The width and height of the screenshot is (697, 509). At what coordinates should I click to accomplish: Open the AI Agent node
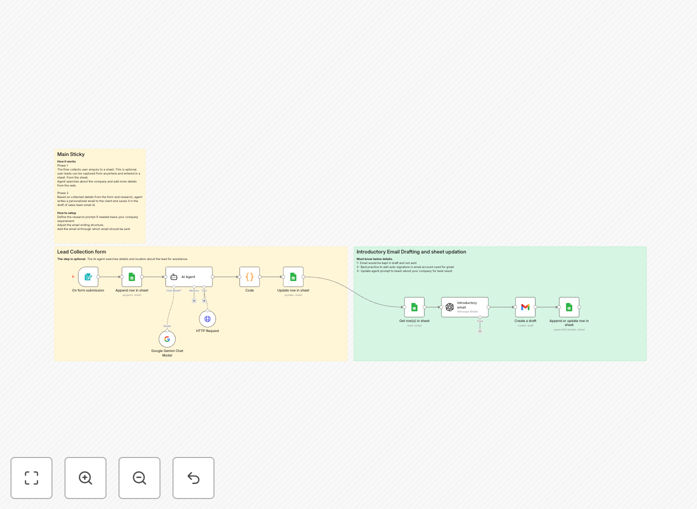189,277
